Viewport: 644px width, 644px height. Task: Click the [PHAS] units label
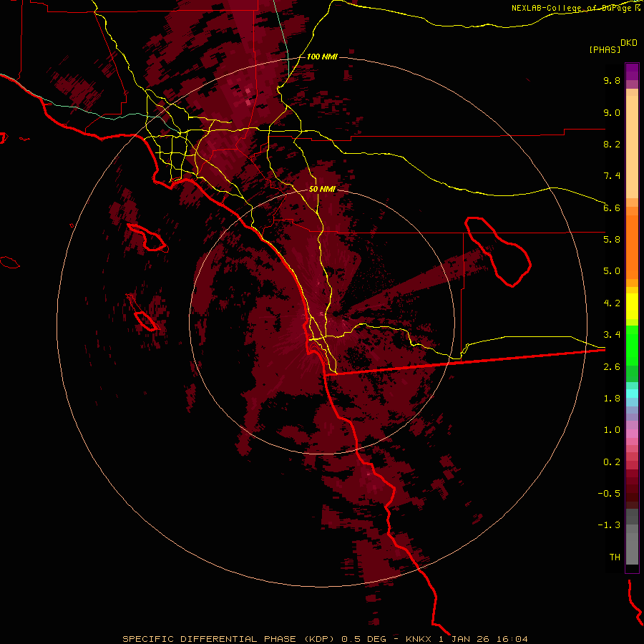pos(605,50)
